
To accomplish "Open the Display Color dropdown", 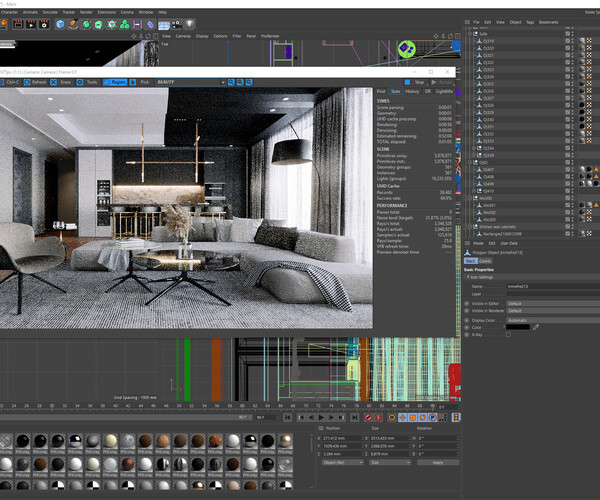I will [553, 320].
